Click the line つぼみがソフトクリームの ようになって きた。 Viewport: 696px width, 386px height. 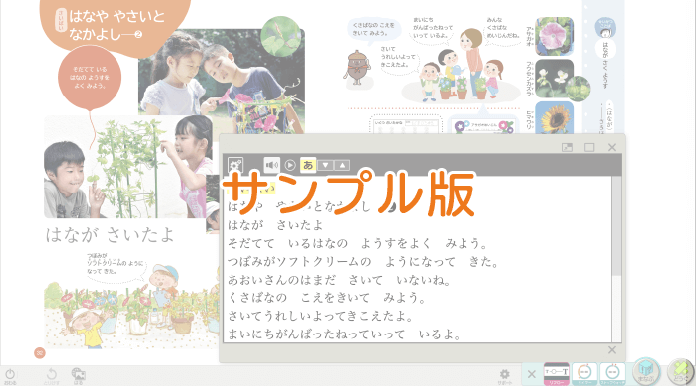tap(363, 262)
